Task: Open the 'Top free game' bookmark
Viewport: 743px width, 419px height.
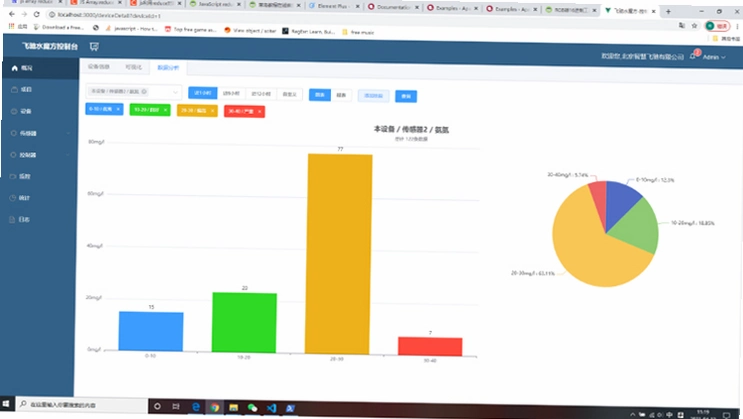Action: [x=190, y=29]
